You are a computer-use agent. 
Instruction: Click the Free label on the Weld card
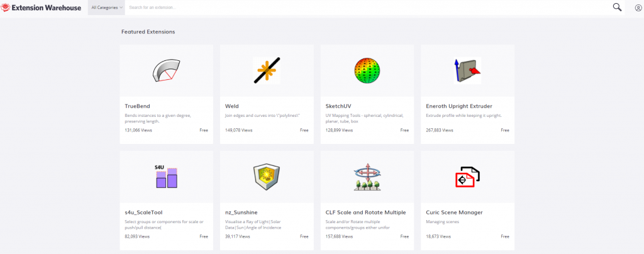(x=304, y=130)
